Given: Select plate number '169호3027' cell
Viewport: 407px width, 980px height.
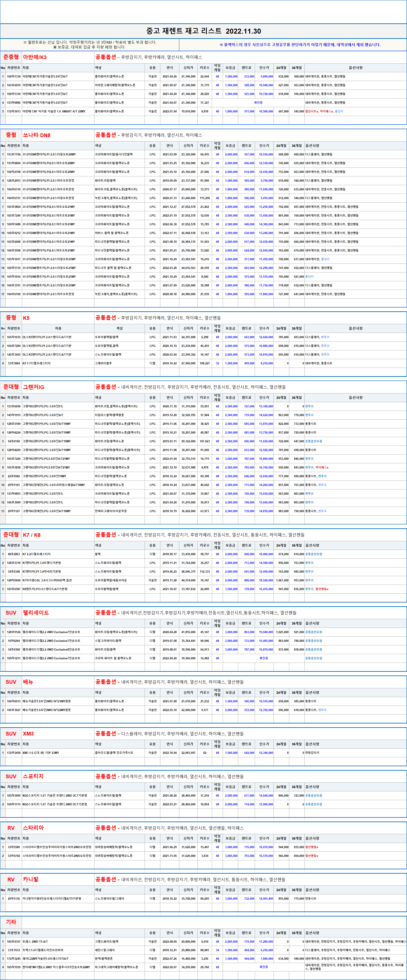Looking at the screenshot, I should tap(14, 710).
